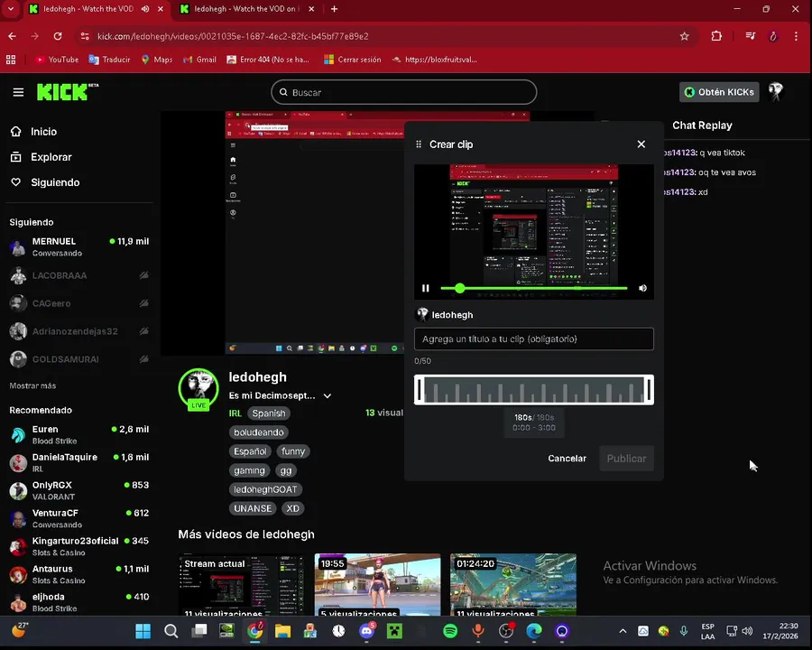The width and height of the screenshot is (812, 650).
Task: Click ledohegh live avatar
Action: pyautogui.click(x=198, y=389)
